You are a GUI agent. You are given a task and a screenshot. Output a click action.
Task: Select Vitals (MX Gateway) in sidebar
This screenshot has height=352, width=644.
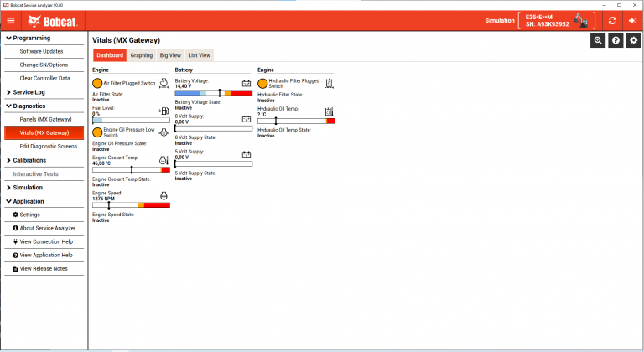click(x=44, y=132)
